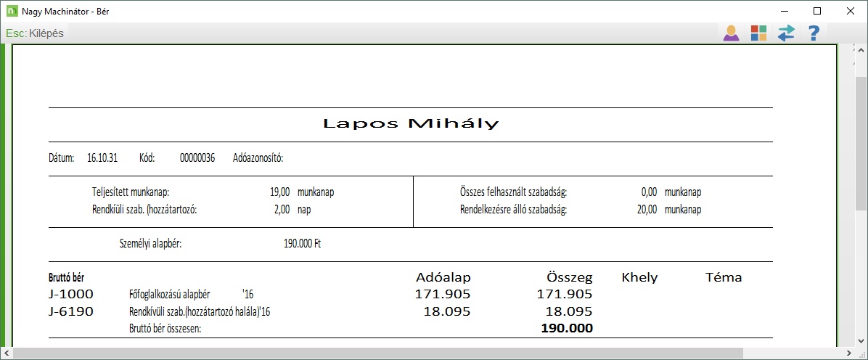Click the horizontal scrollbar thumb

pos(378,353)
